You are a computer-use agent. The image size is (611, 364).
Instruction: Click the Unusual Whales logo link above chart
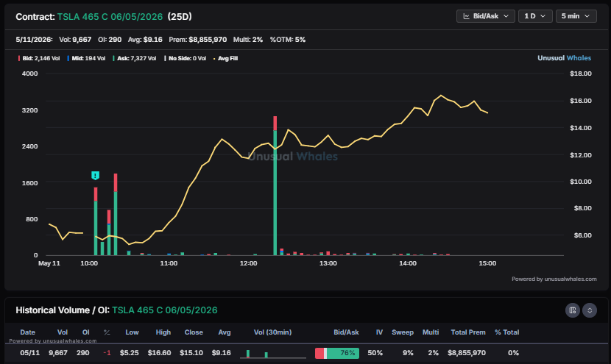[564, 58]
